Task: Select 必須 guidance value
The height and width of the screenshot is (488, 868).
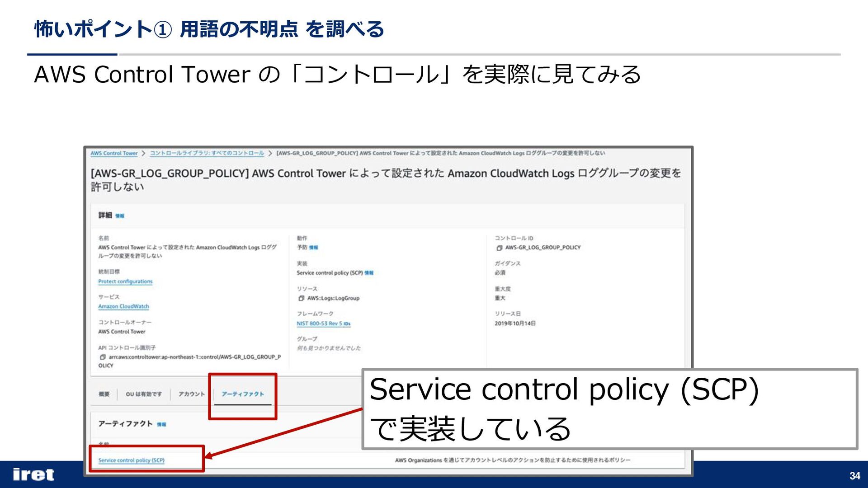Action: click(x=500, y=273)
